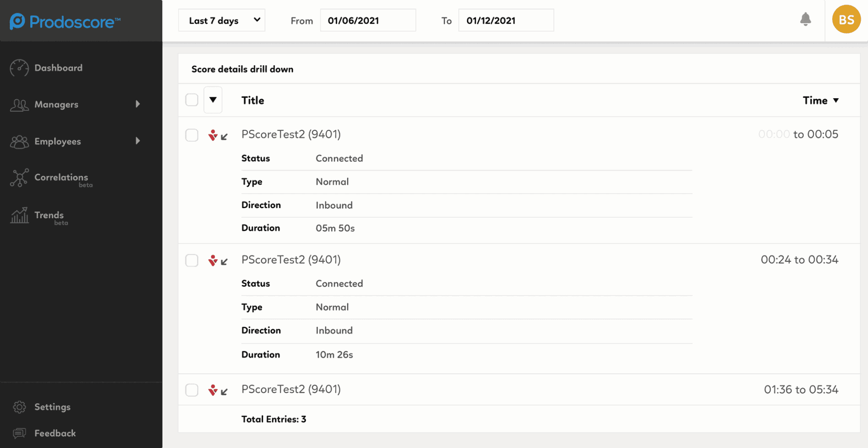The height and width of the screenshot is (448, 868).
Task: Click red call icon of 00:00 to 00:05 entry
Action: click(x=213, y=135)
